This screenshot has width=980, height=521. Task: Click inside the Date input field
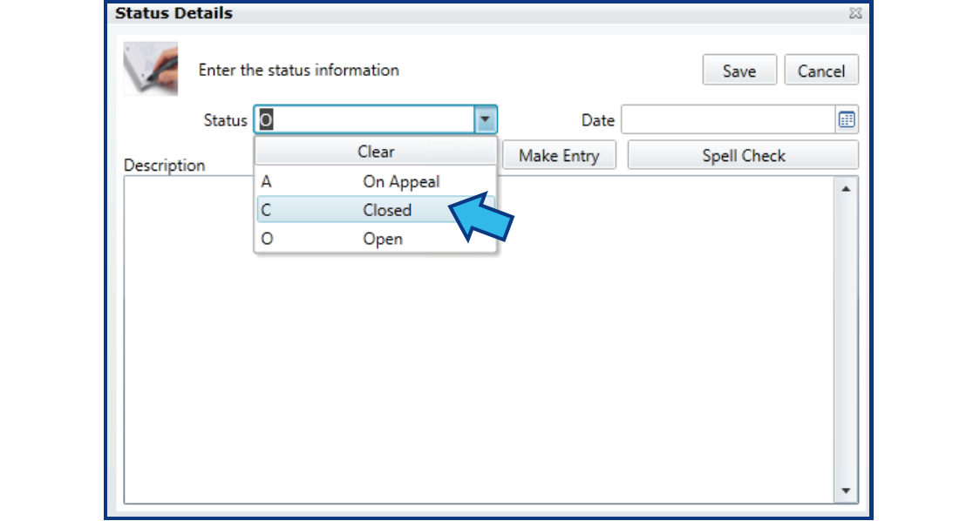pyautogui.click(x=724, y=119)
